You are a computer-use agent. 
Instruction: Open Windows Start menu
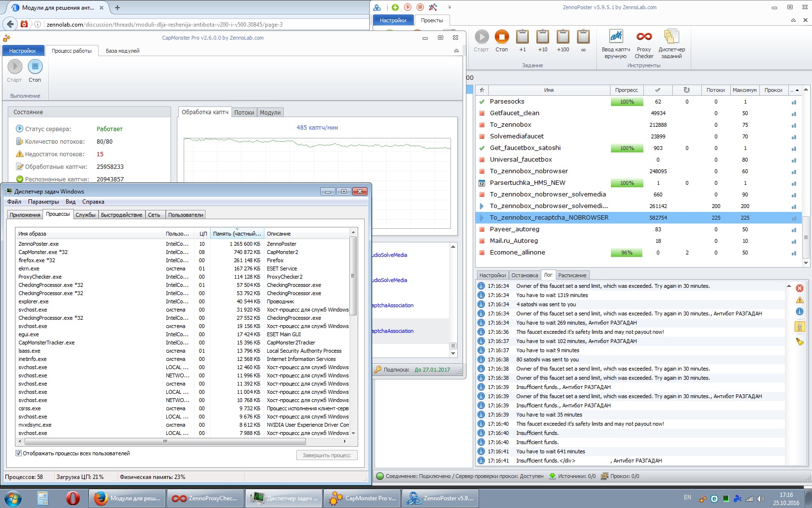click(x=13, y=498)
